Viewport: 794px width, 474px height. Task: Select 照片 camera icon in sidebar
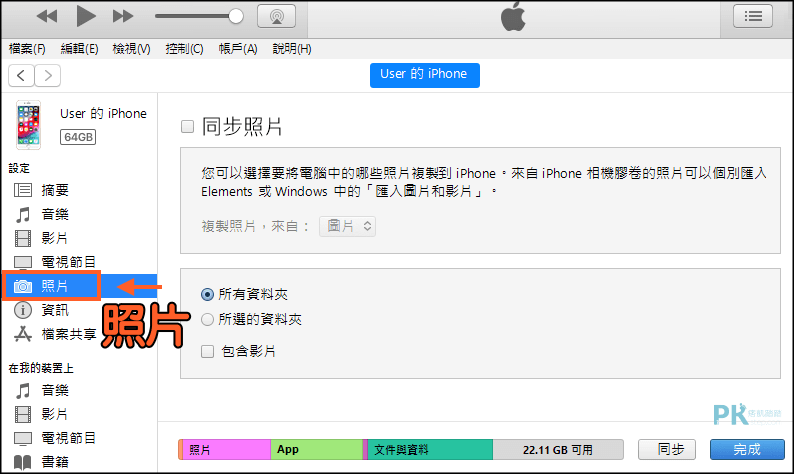click(x=23, y=286)
